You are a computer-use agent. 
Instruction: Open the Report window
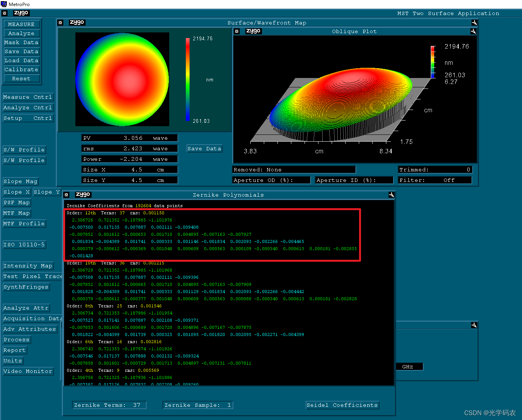[15, 350]
